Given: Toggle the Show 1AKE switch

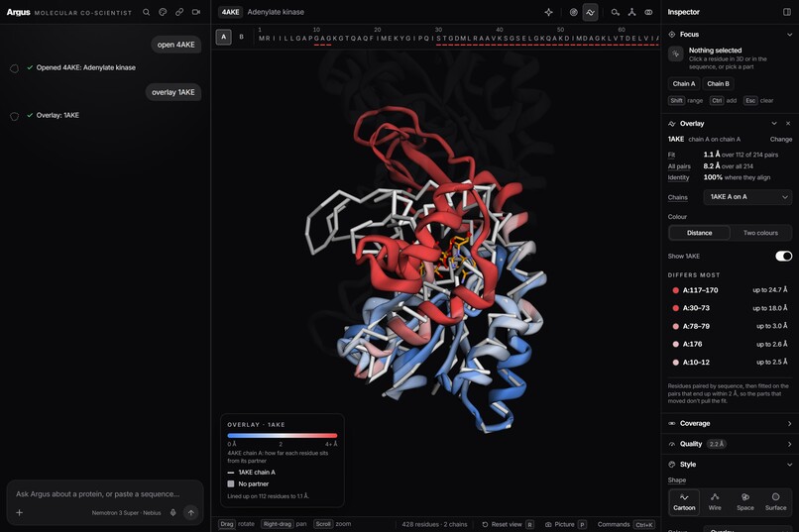Looking at the screenshot, I should (783, 256).
